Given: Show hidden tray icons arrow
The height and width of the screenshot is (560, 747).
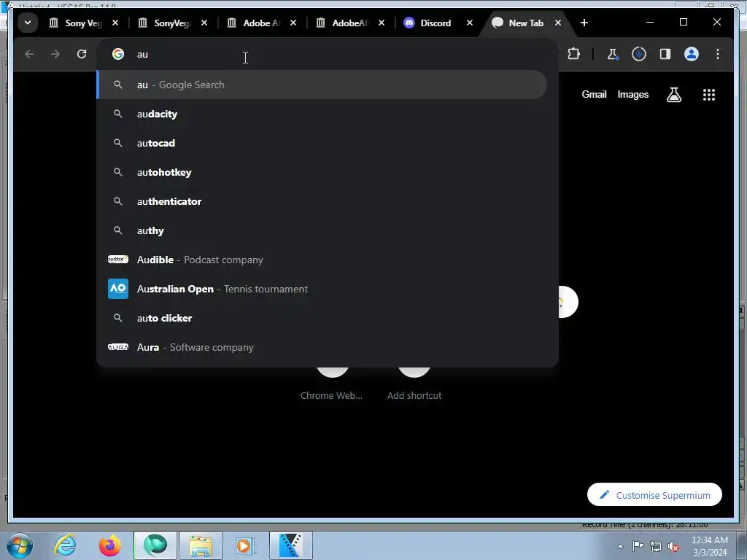Looking at the screenshot, I should [620, 546].
